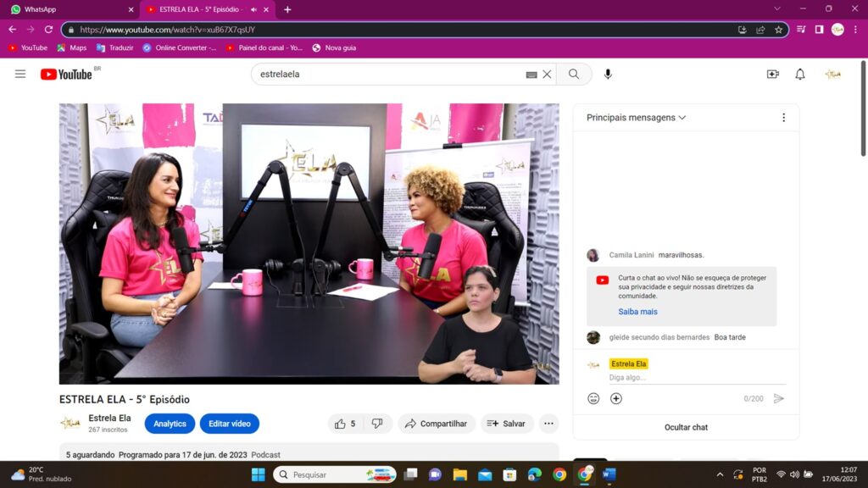Clear the search box text

(547, 75)
